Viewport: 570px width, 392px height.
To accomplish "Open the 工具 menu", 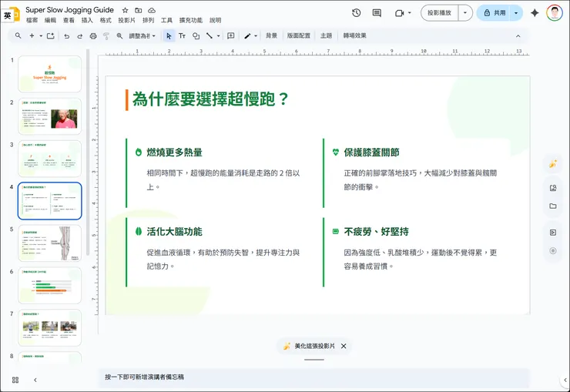I will pos(166,20).
